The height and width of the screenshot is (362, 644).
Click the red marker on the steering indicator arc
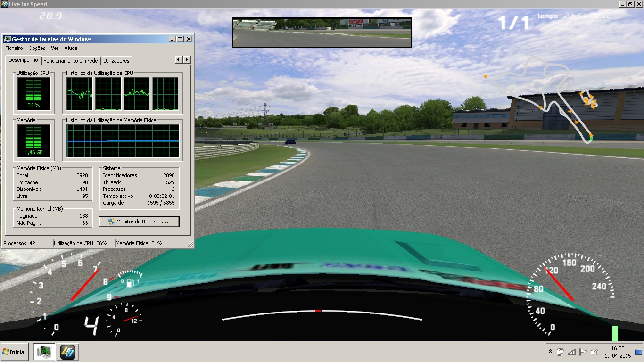point(318,311)
